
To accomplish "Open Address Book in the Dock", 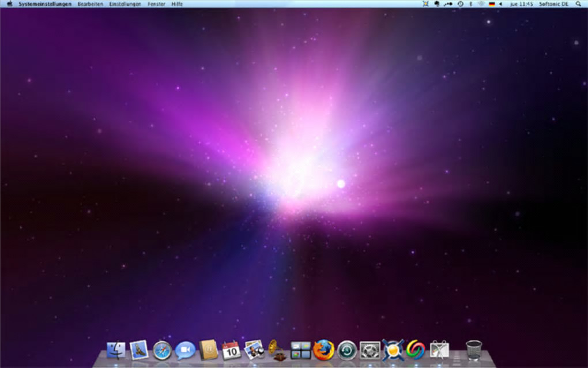I will coord(208,350).
